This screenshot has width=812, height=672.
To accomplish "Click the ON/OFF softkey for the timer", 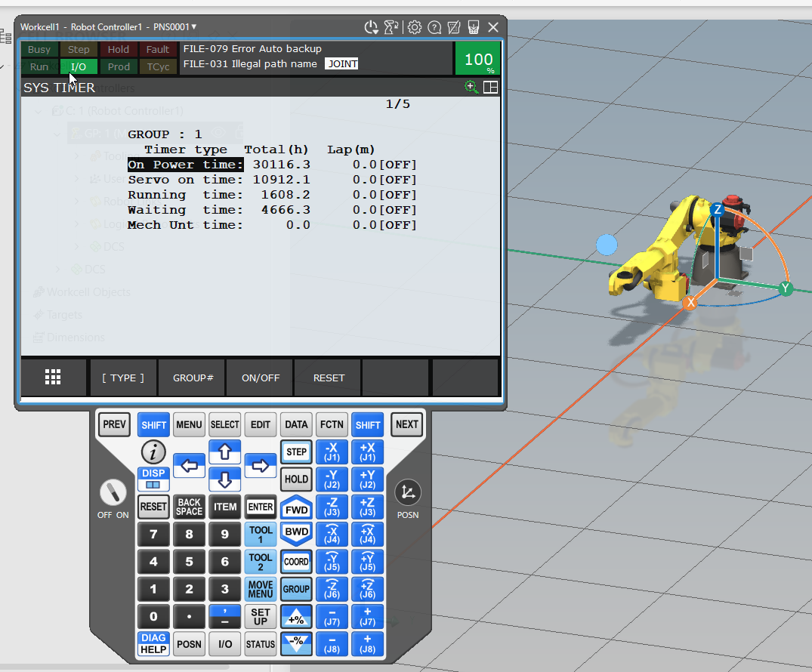I will [x=261, y=378].
